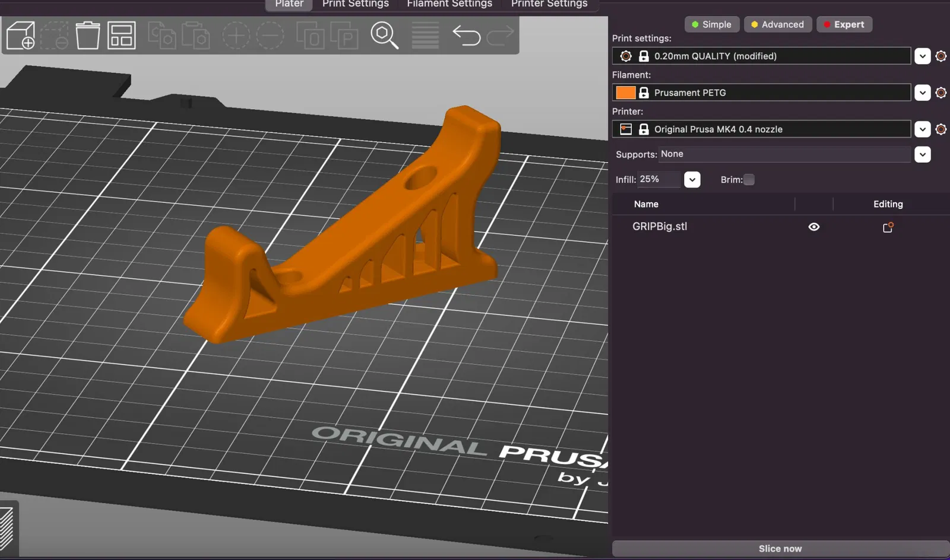Open the editing icon for GRIPBig.stl

click(888, 227)
